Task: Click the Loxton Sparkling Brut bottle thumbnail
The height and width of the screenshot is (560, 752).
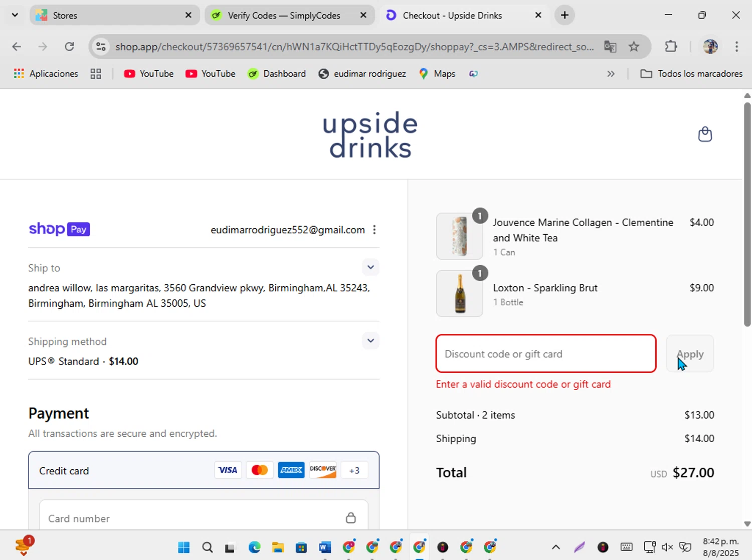Action: (459, 294)
